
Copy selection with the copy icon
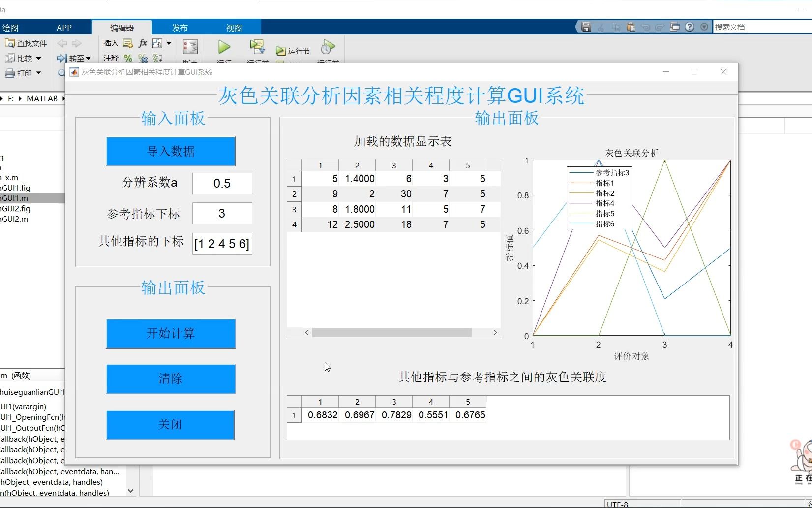point(616,27)
